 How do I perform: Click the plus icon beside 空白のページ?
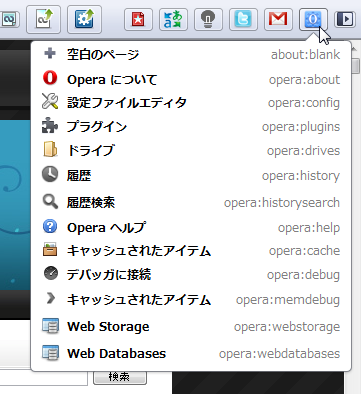[x=50, y=53]
